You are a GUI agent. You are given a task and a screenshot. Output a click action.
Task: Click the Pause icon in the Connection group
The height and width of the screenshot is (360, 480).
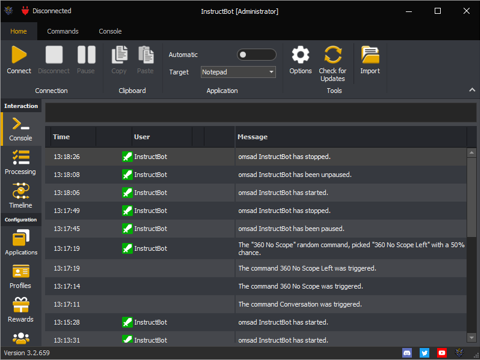pyautogui.click(x=86, y=55)
